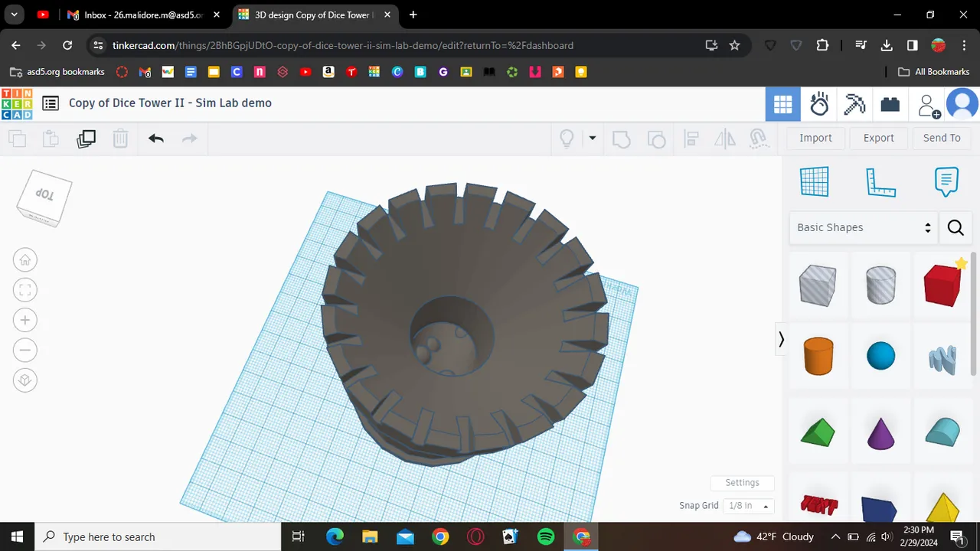Open the Sim Lab icon
This screenshot has height=551, width=980.
tap(819, 104)
